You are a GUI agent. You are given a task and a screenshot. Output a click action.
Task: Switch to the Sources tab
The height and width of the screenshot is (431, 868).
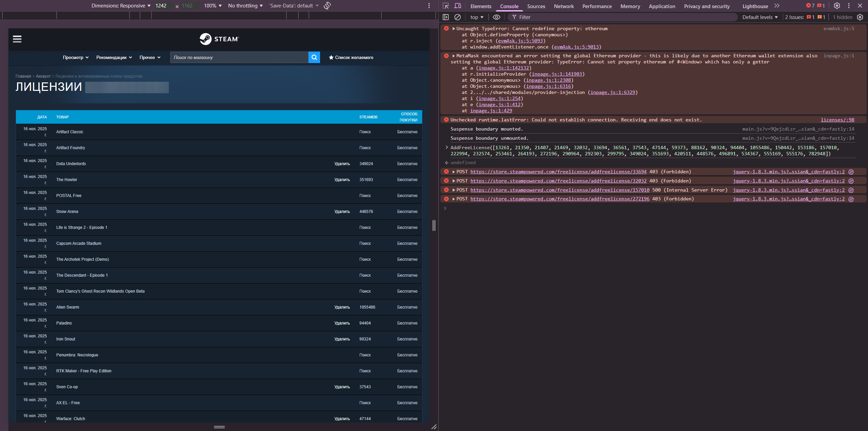[536, 6]
